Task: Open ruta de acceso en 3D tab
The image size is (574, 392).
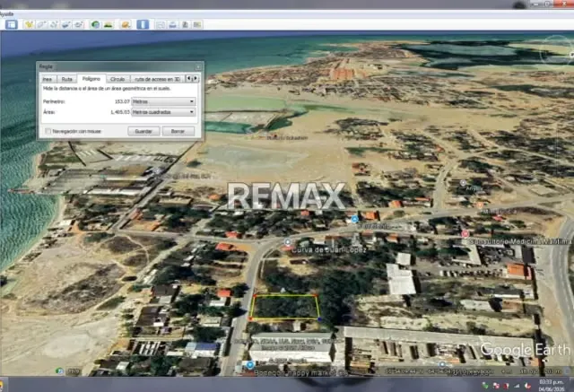Action: [158, 79]
